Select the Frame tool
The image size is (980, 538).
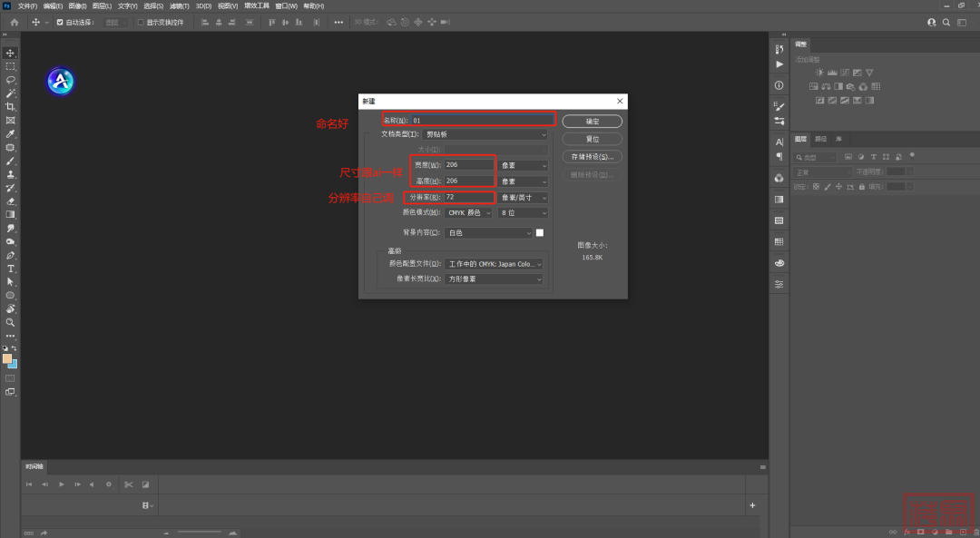[x=10, y=121]
